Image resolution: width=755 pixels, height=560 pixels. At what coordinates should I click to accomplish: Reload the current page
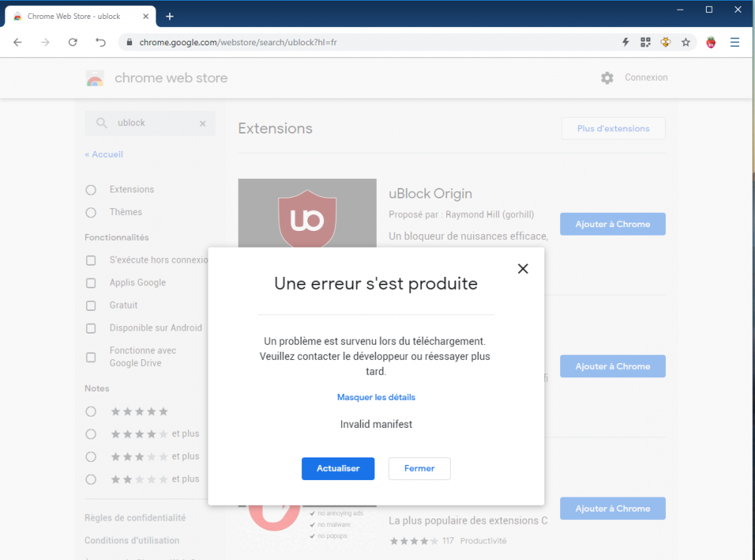coord(72,42)
